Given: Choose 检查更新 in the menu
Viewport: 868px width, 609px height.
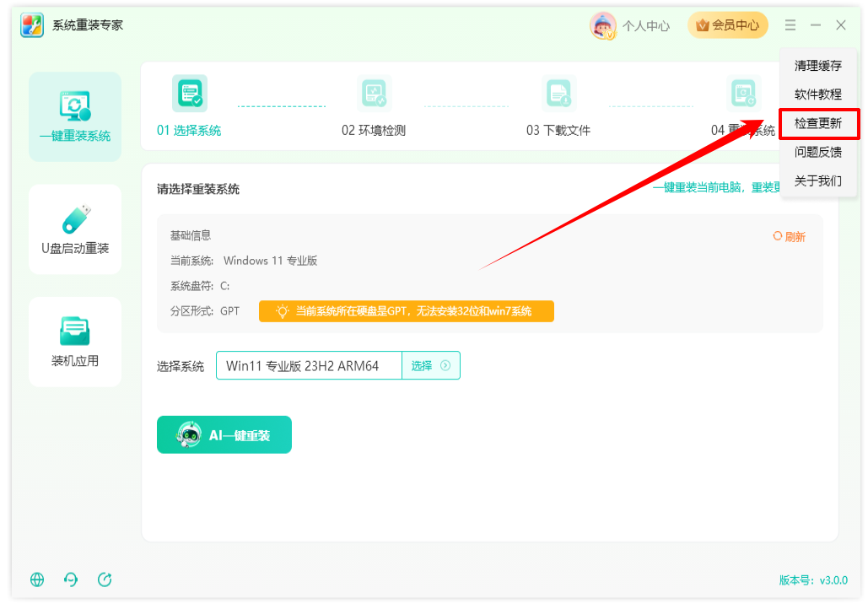Looking at the screenshot, I should 818,123.
